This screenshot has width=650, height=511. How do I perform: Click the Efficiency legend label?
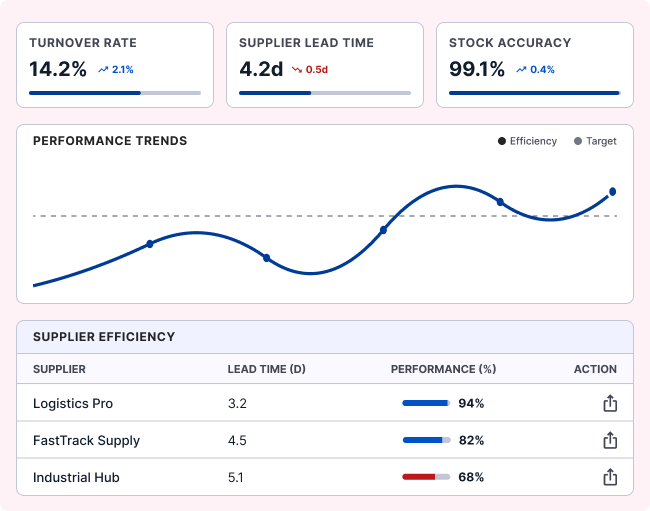(x=533, y=141)
